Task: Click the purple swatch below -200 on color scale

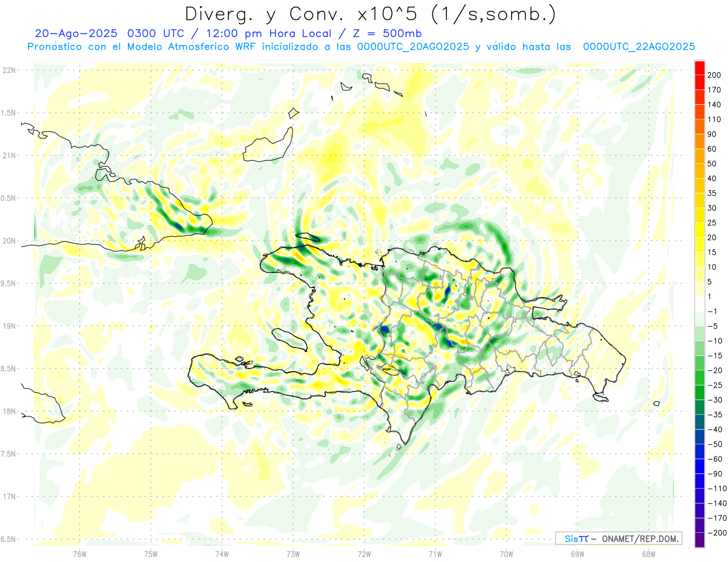Action: tap(699, 540)
